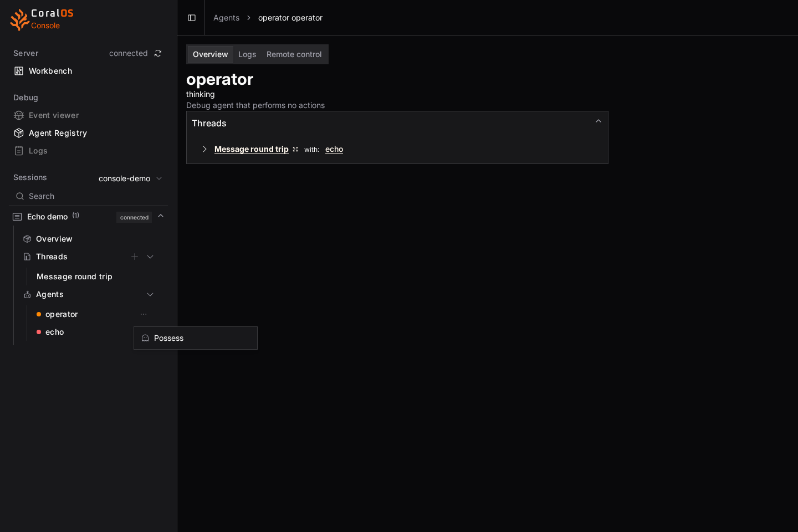Add a new thread with the plus icon
This screenshot has width=798, height=532.
click(x=135, y=257)
